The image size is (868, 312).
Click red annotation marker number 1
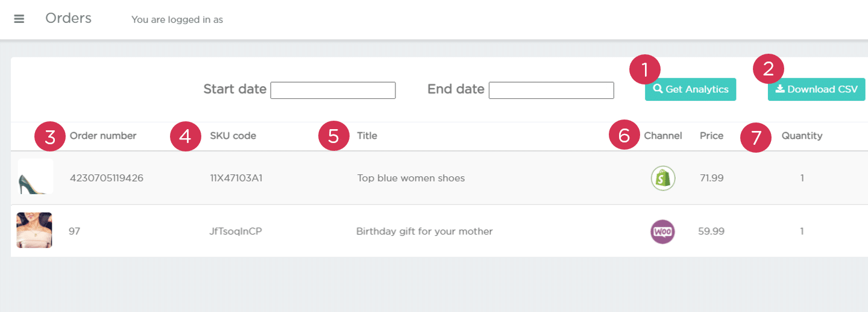645,70
